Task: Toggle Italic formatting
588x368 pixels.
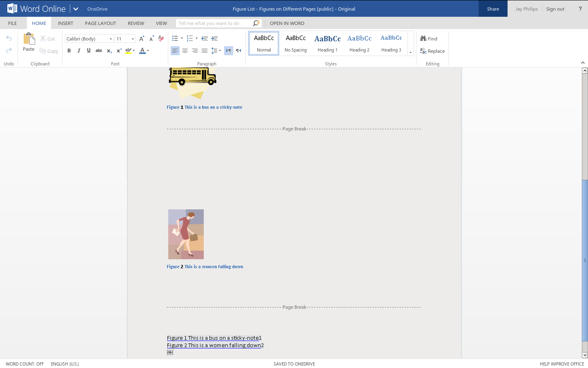Action: click(x=79, y=51)
